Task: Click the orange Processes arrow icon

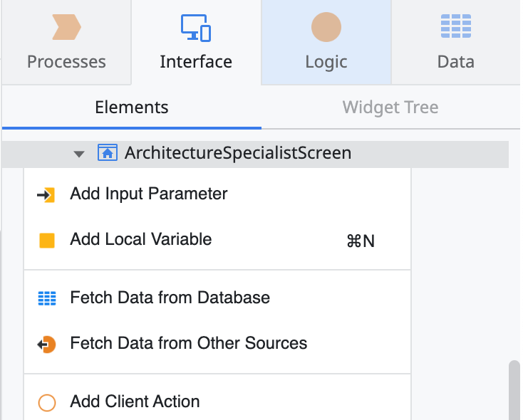Action: pyautogui.click(x=66, y=27)
